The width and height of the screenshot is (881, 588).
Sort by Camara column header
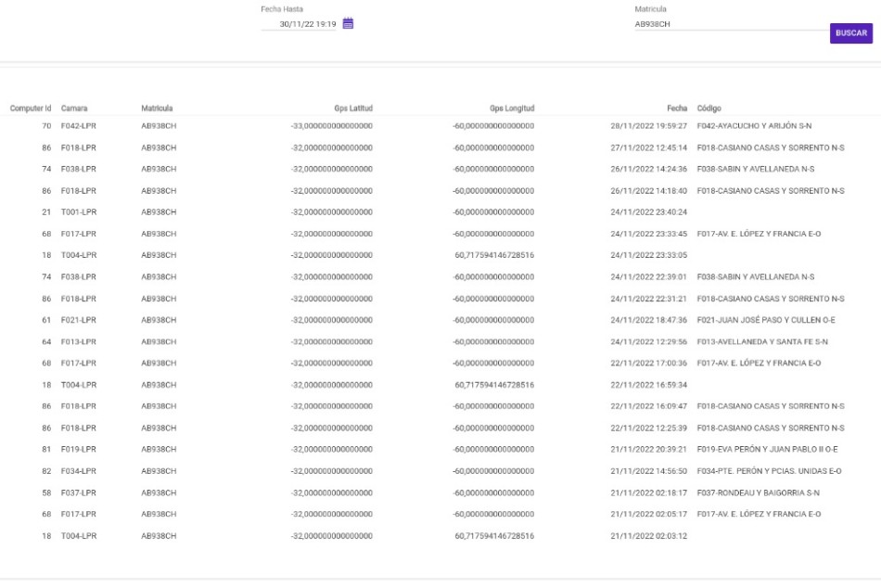pyautogui.click(x=74, y=109)
